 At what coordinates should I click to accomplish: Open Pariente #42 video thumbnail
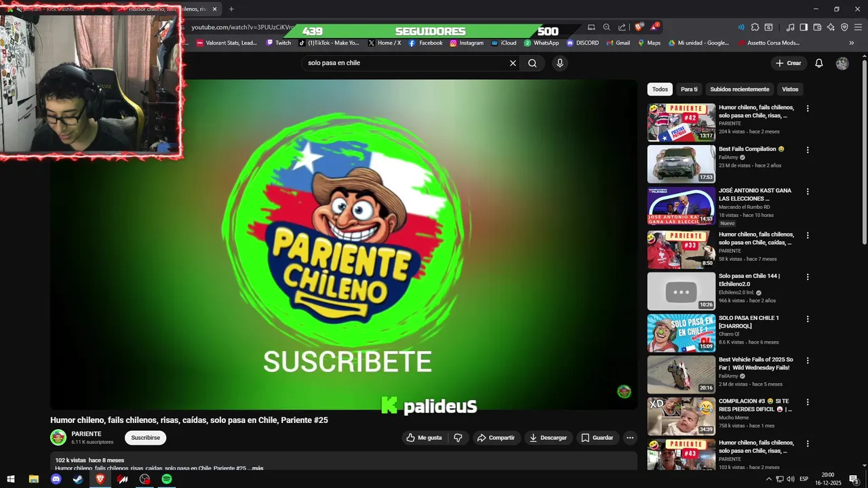coord(681,122)
